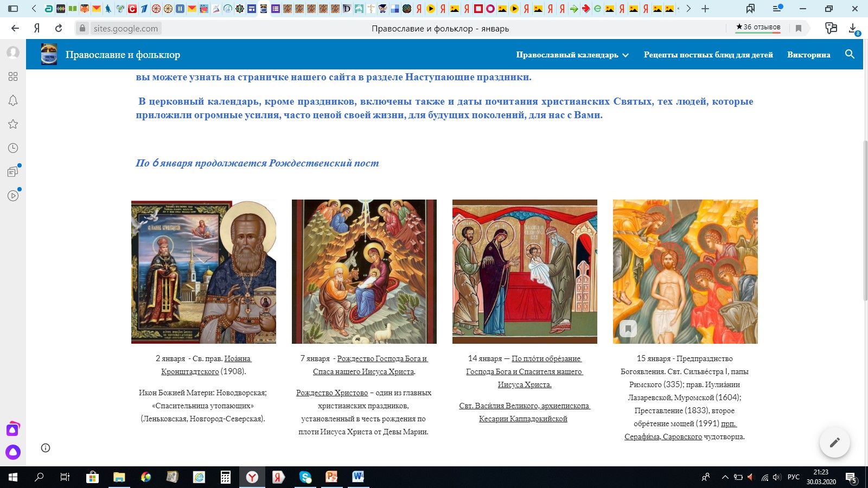Open the page info circle icon
This screenshot has height=488, width=868.
(46, 448)
